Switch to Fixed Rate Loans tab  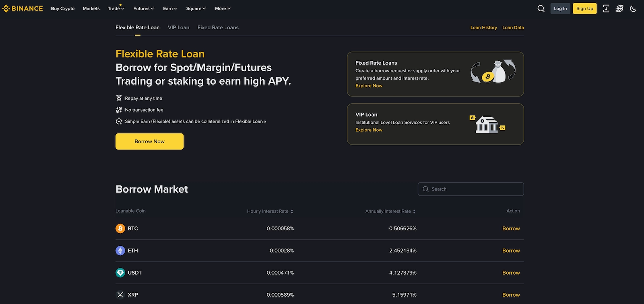pos(218,27)
